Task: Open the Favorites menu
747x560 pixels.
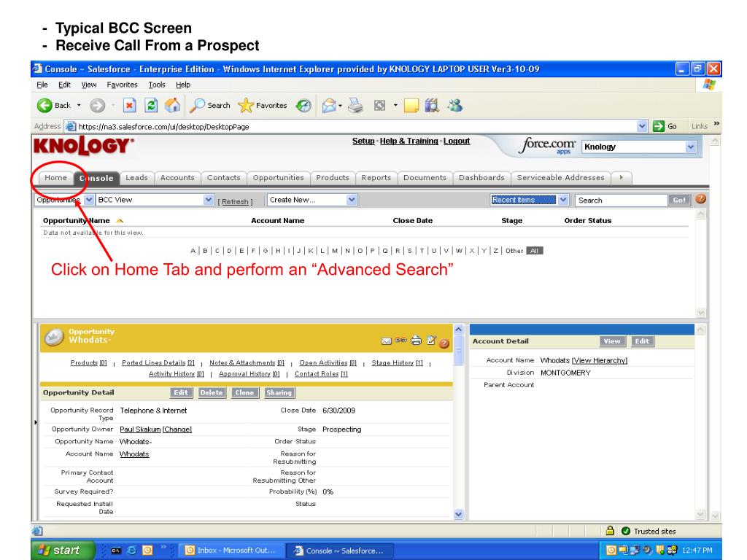Action: 122,85
